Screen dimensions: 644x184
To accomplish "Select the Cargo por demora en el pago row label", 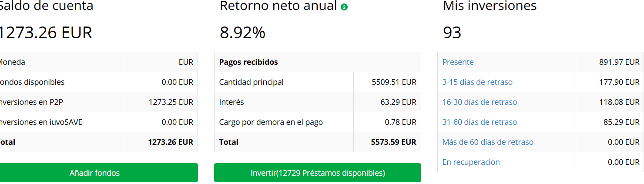I will click(x=271, y=122).
